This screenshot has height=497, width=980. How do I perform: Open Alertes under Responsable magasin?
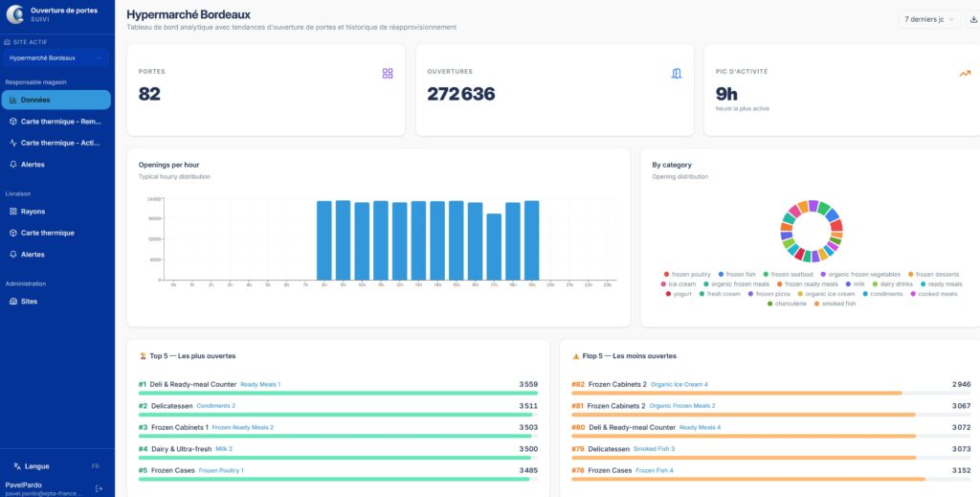pyautogui.click(x=33, y=164)
